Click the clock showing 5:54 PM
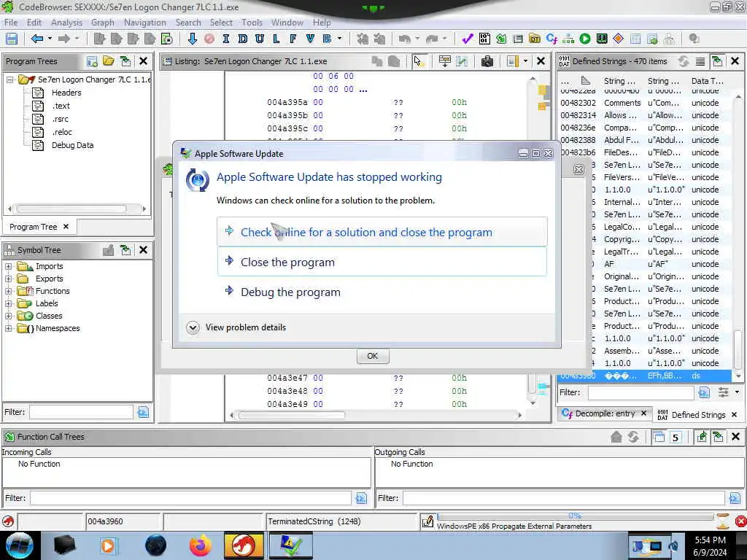This screenshot has height=560, width=747. click(x=711, y=540)
